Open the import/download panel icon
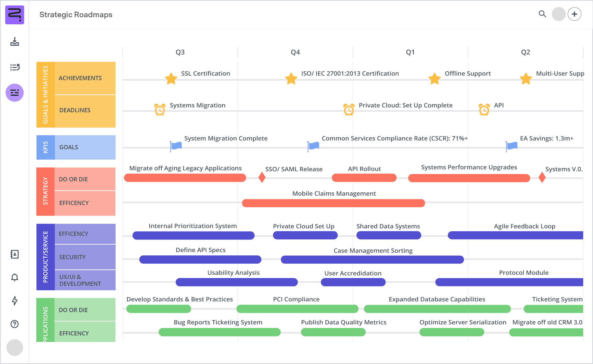Image resolution: width=593 pixels, height=364 pixels. [15, 42]
